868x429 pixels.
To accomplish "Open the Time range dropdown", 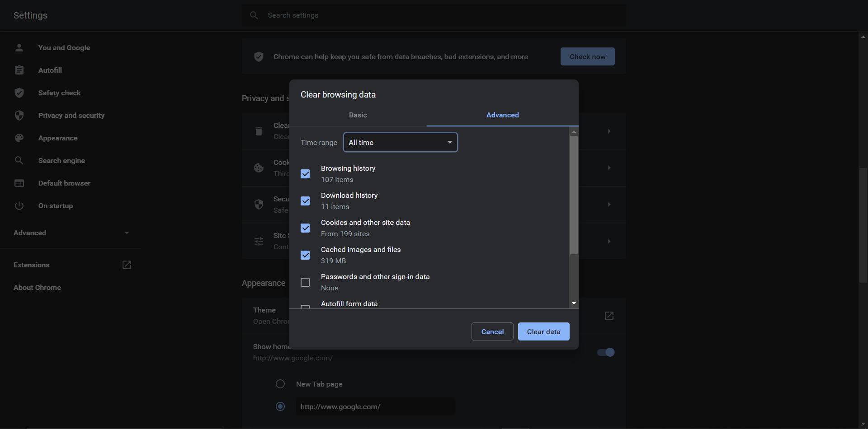I will coord(400,142).
